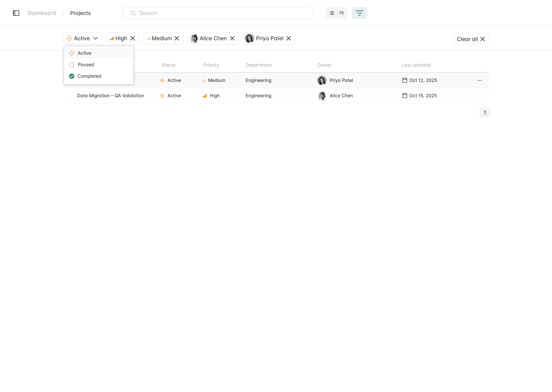Switch to list view
The height and width of the screenshot is (392, 552).
coord(332,13)
